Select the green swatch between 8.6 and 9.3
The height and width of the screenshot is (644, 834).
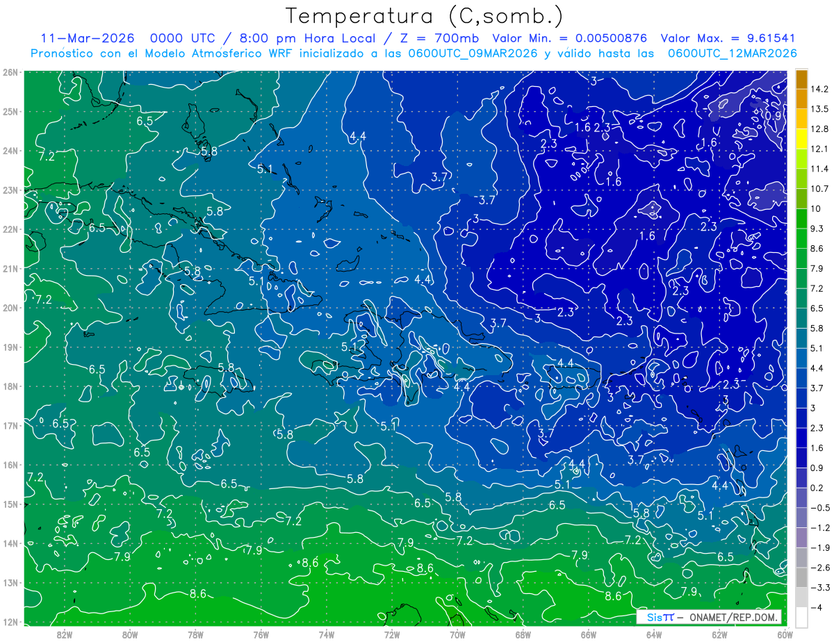[x=801, y=238]
